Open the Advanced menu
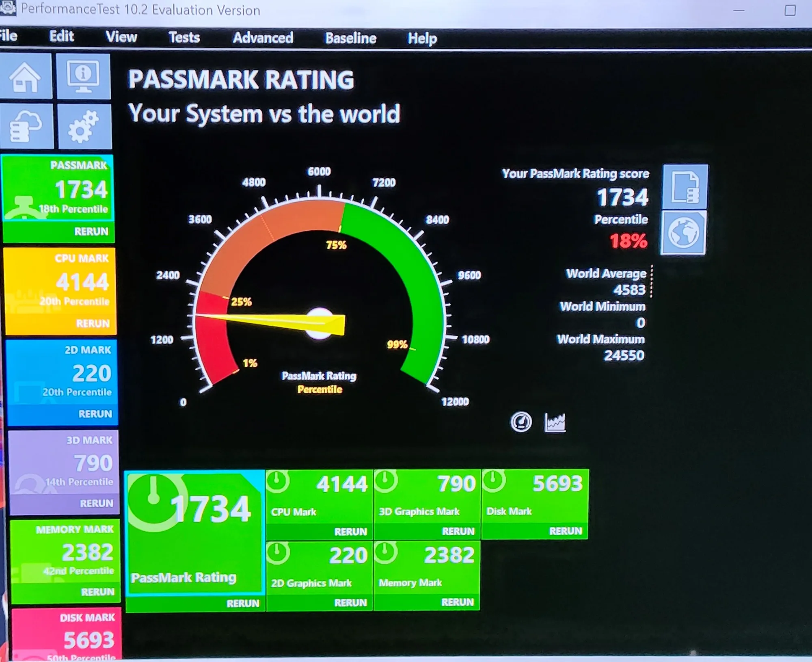This screenshot has width=812, height=662. 263,38
